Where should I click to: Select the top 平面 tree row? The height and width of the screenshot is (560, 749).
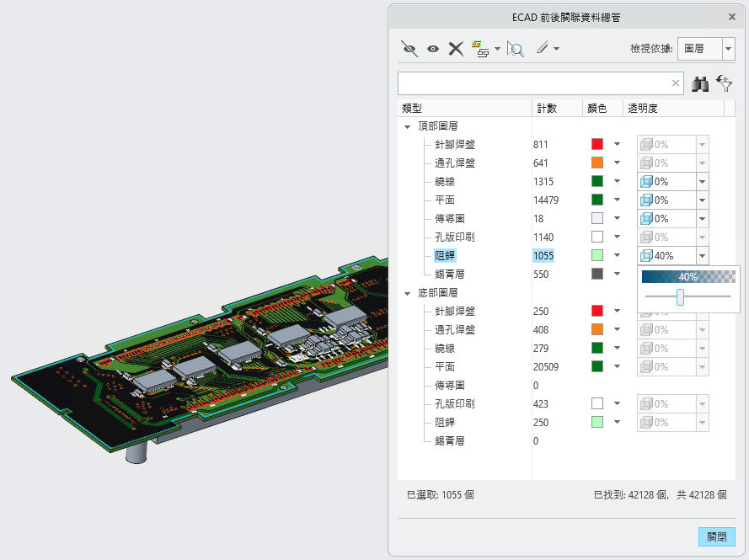[x=445, y=200]
